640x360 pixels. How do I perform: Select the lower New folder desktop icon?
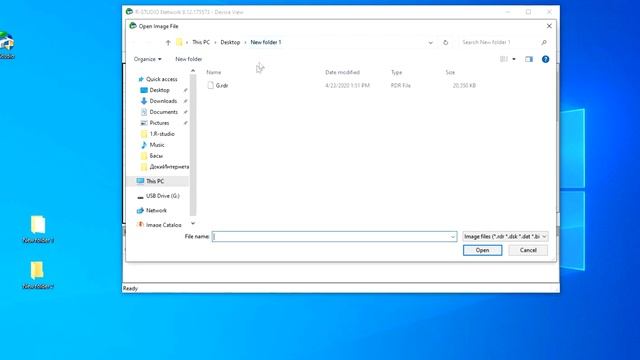click(x=38, y=276)
